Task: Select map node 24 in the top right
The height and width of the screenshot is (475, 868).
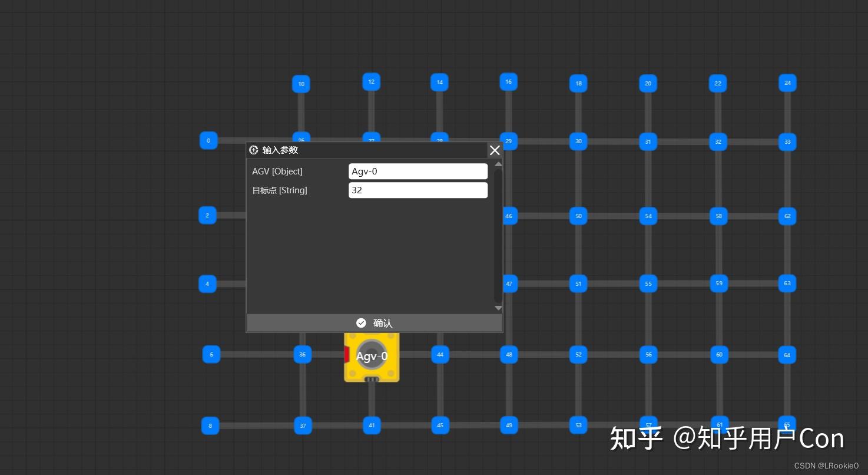Action: point(787,83)
